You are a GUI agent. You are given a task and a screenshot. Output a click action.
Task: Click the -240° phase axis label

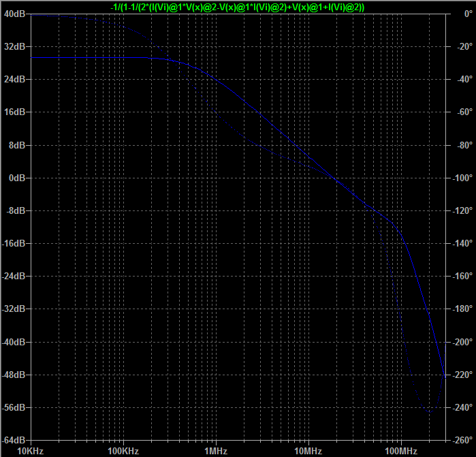tap(462, 407)
